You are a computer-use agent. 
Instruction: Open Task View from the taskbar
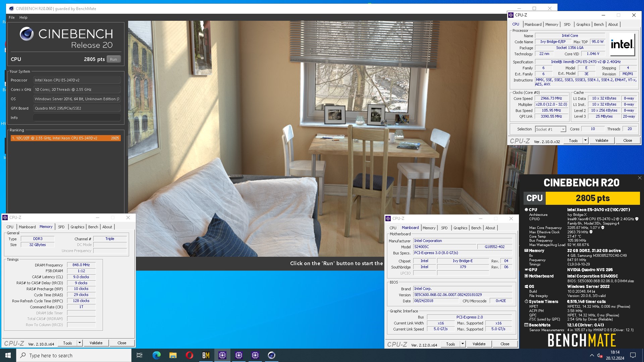140,355
